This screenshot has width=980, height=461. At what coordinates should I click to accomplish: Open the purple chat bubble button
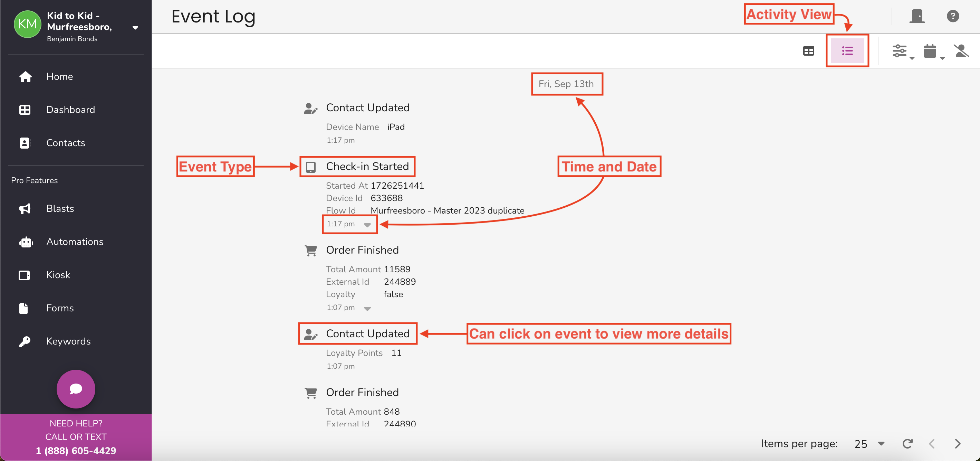pos(76,389)
